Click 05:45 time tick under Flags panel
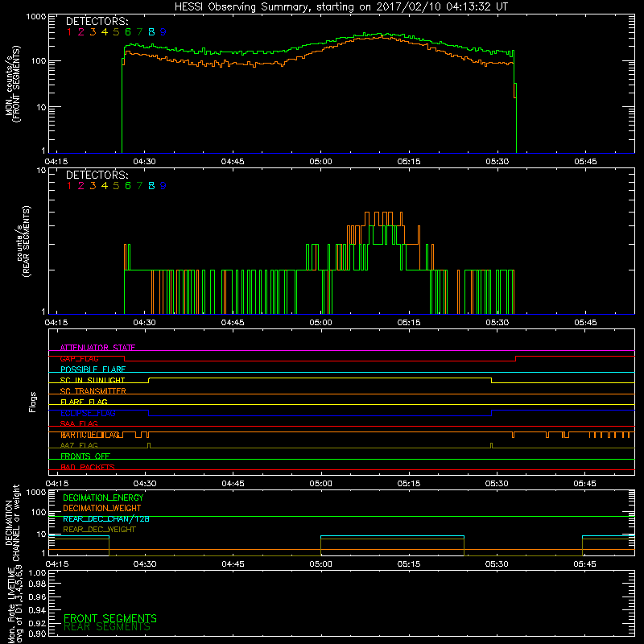Viewport: 644px width, 644px height. click(584, 484)
